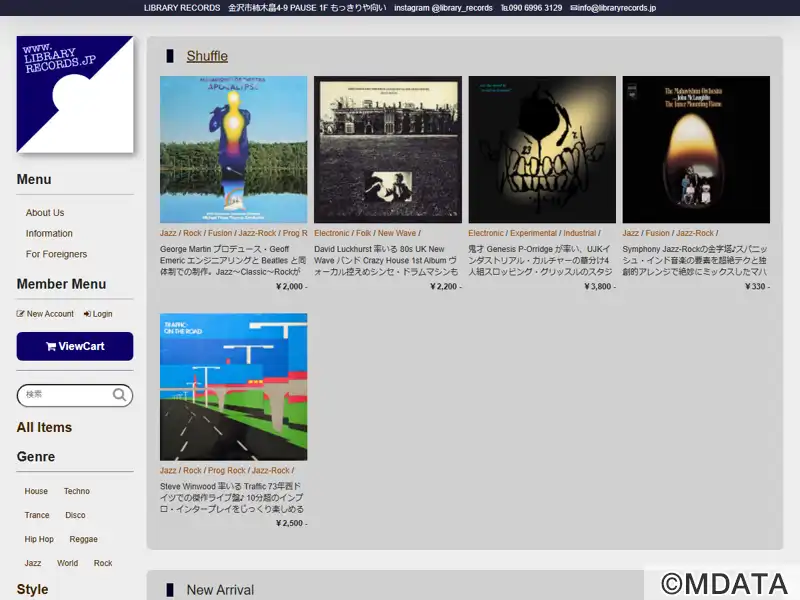Click Fusion tag under Apocalypse album

[x=220, y=233]
